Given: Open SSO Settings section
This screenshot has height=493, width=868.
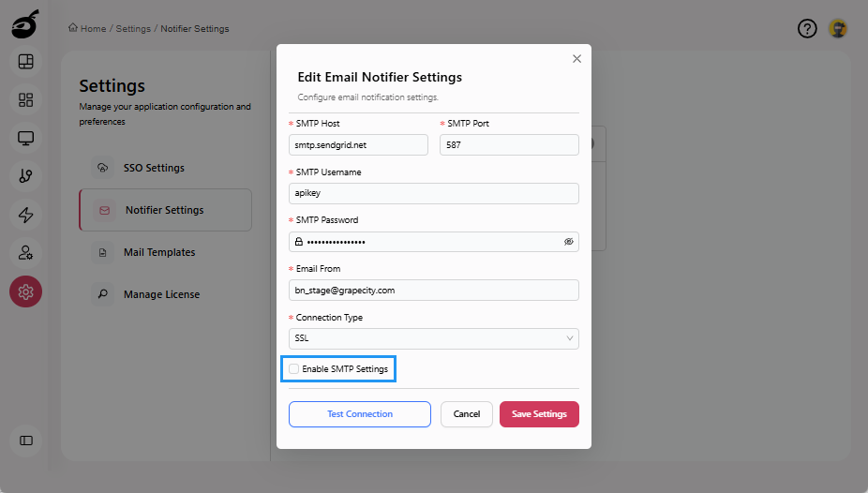Looking at the screenshot, I should [x=166, y=168].
